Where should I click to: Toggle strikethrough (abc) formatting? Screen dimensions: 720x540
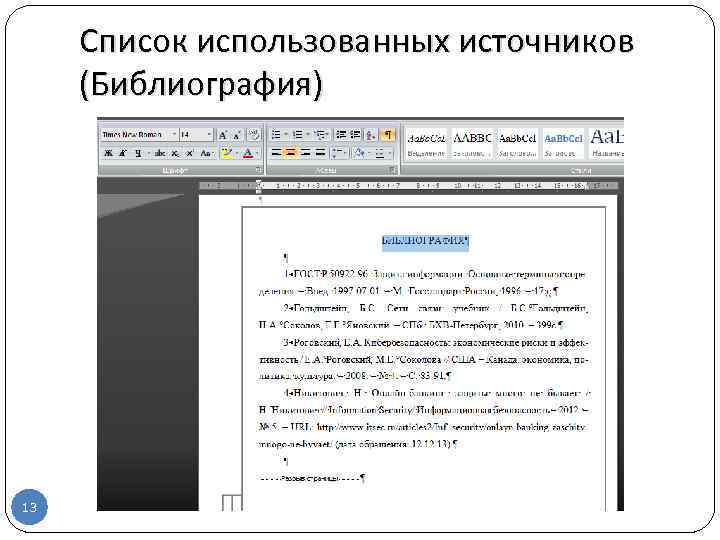[x=160, y=153]
